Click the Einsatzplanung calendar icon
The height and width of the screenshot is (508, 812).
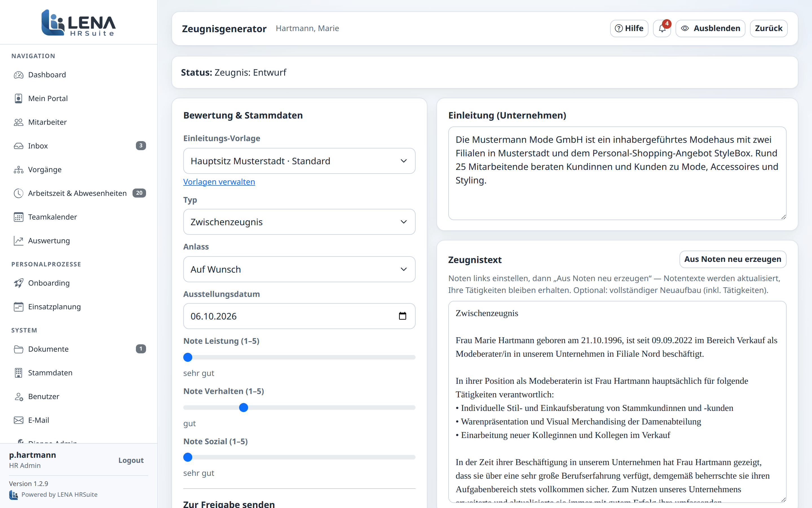tap(18, 307)
